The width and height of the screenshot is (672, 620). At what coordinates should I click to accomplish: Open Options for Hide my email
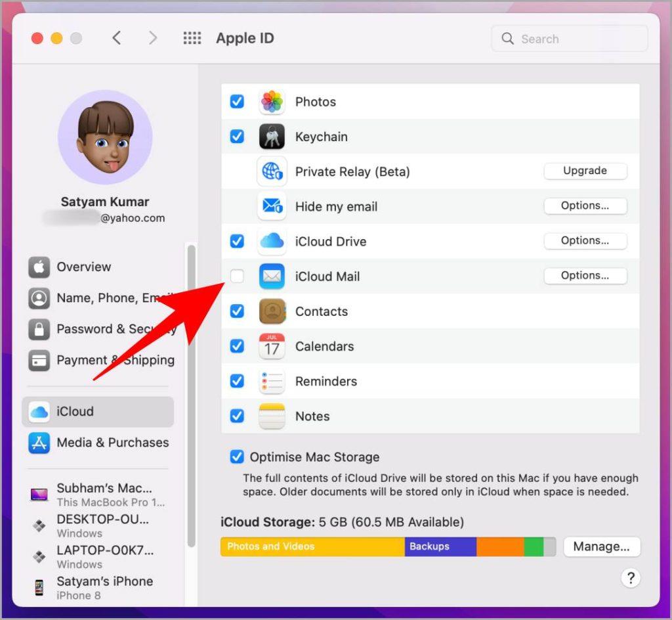click(585, 206)
